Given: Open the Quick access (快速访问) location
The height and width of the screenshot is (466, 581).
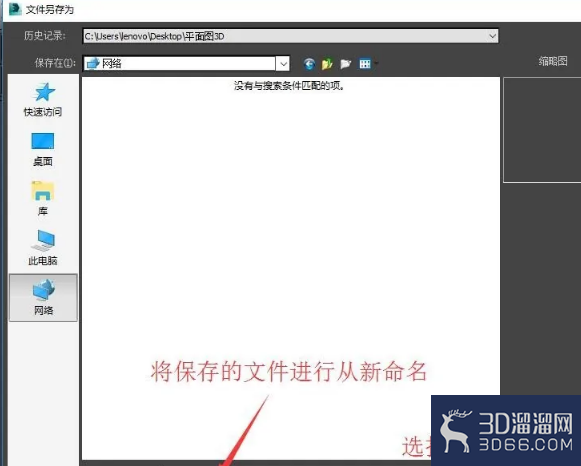Looking at the screenshot, I should (43, 99).
